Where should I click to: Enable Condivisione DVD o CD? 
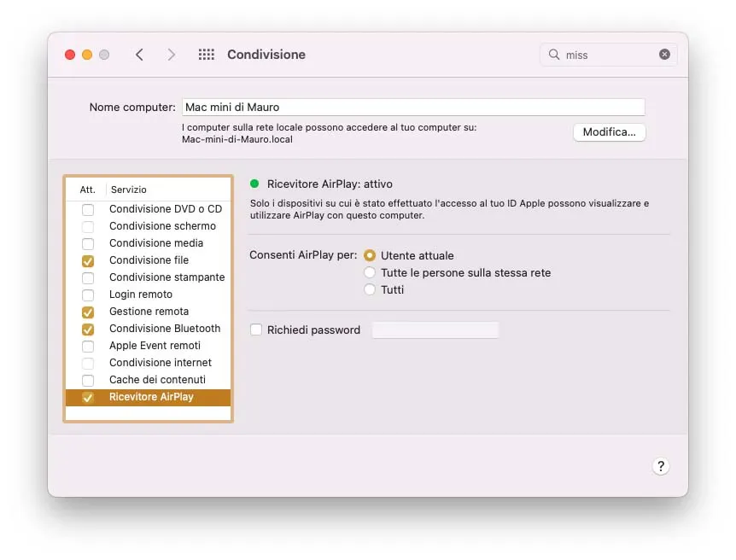pos(86,209)
